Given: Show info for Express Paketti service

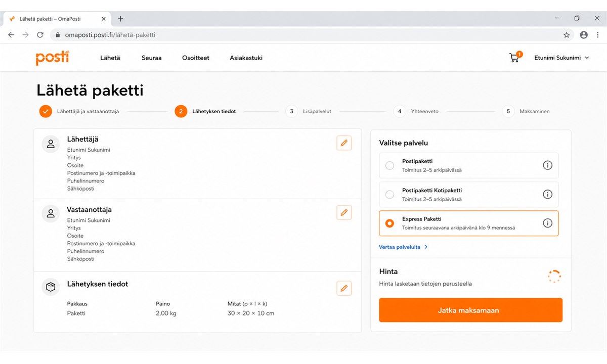Looking at the screenshot, I should click(x=547, y=223).
